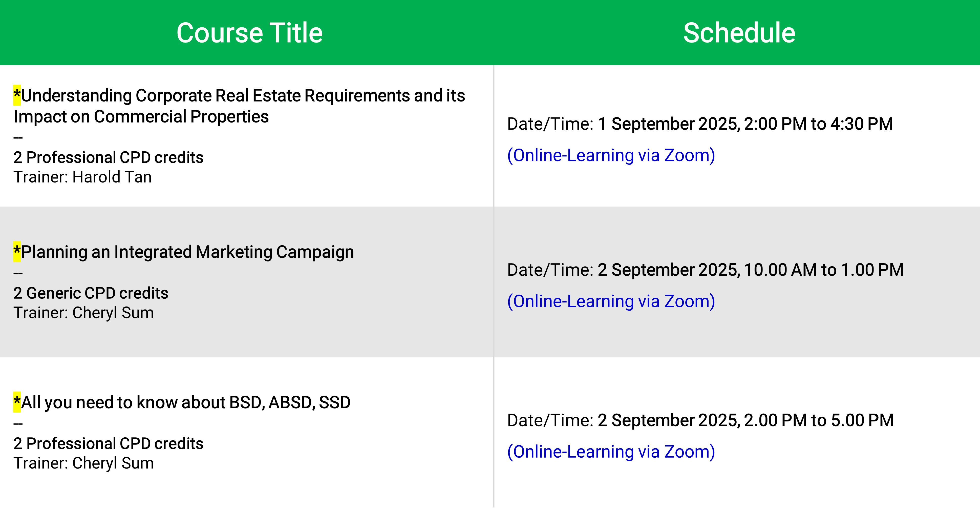Select the Understanding Corporate Real Estate Requirements title
The width and height of the screenshot is (980, 508).
tap(239, 106)
